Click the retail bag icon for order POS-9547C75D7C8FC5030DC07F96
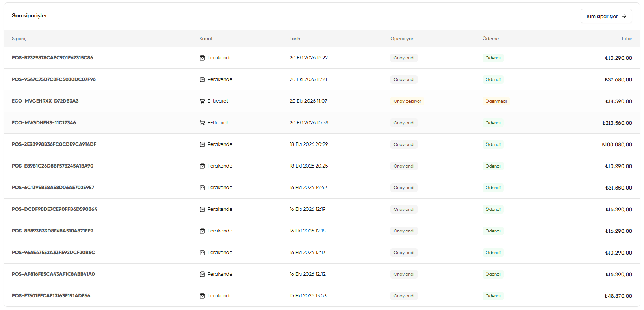The height and width of the screenshot is (310, 644). [202, 79]
